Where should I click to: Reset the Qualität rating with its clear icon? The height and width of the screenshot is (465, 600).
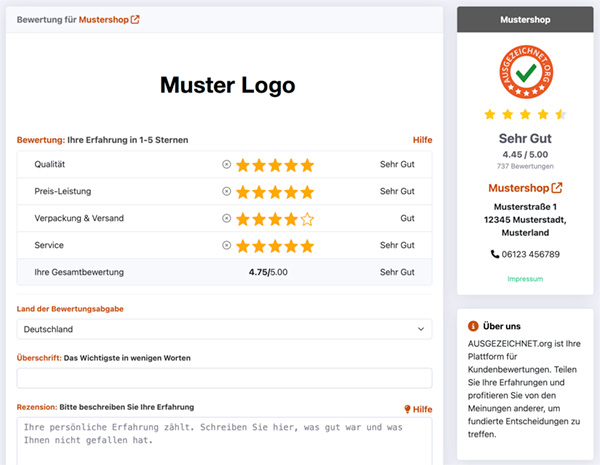226,164
